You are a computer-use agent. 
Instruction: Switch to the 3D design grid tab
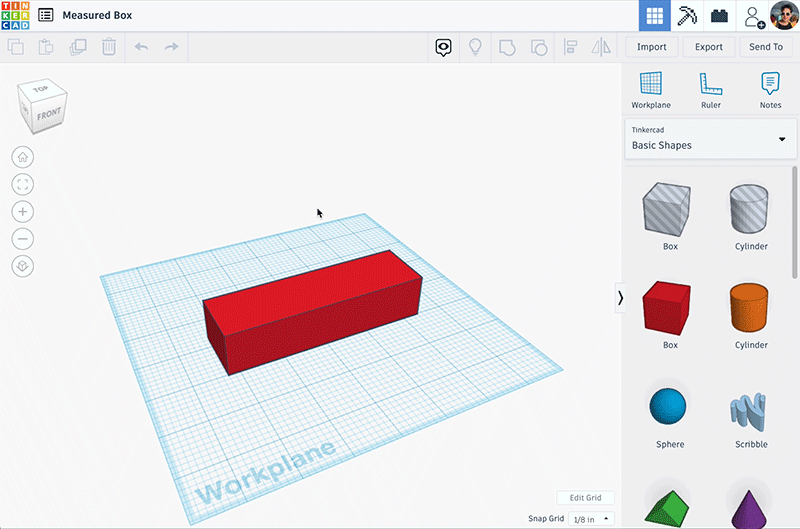click(x=654, y=16)
